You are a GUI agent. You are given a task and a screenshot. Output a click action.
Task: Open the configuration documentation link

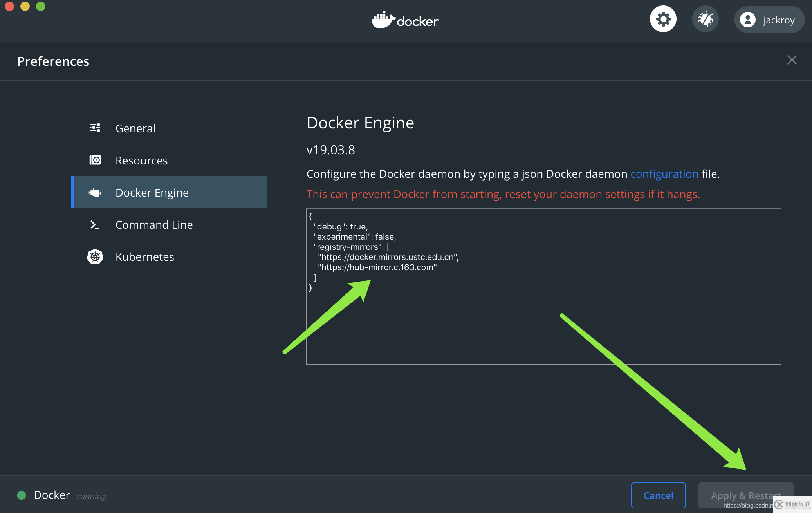[x=664, y=173]
